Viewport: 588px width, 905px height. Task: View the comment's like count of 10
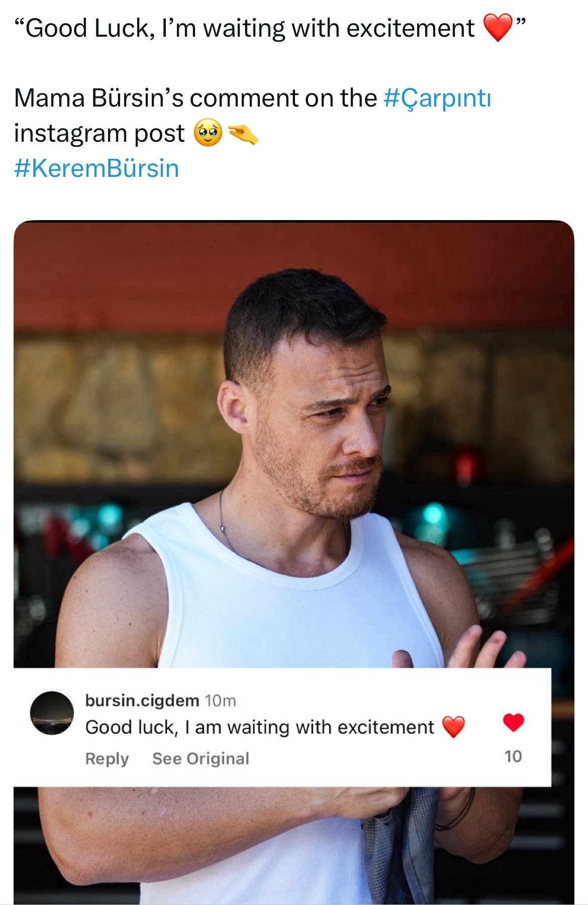click(x=513, y=756)
